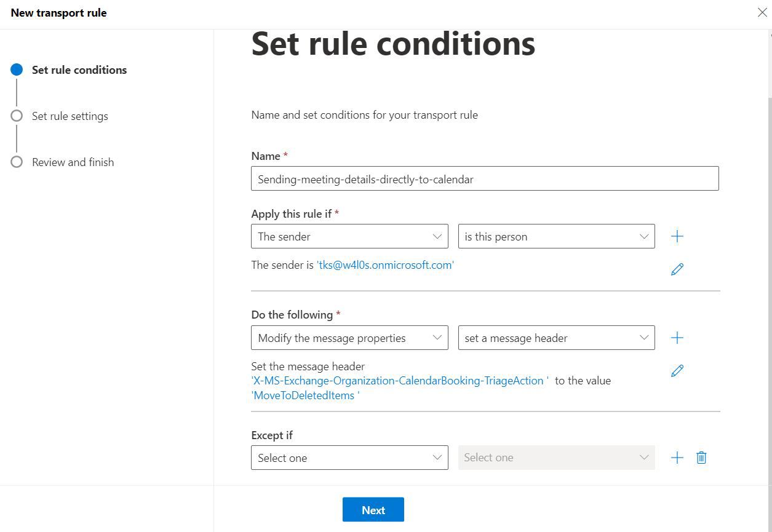Image resolution: width=772 pixels, height=532 pixels.
Task: Click sender email tks@w4l0s.onmicrosoft.com link
Action: [x=385, y=265]
